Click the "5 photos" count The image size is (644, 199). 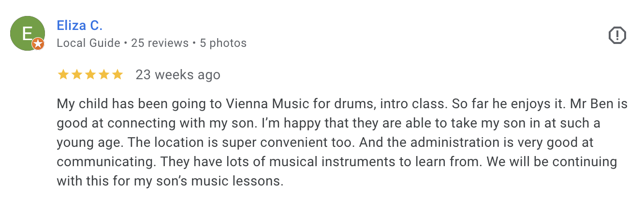coord(223,43)
